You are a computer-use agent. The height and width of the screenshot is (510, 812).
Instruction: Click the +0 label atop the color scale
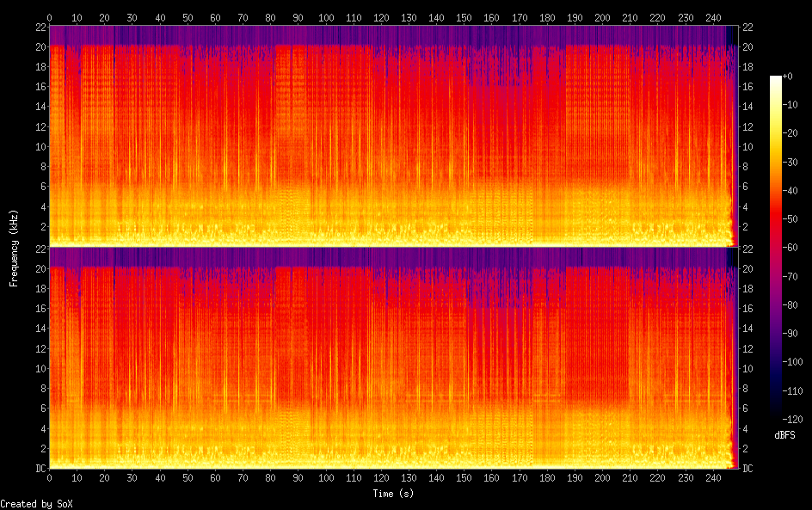[x=786, y=77]
